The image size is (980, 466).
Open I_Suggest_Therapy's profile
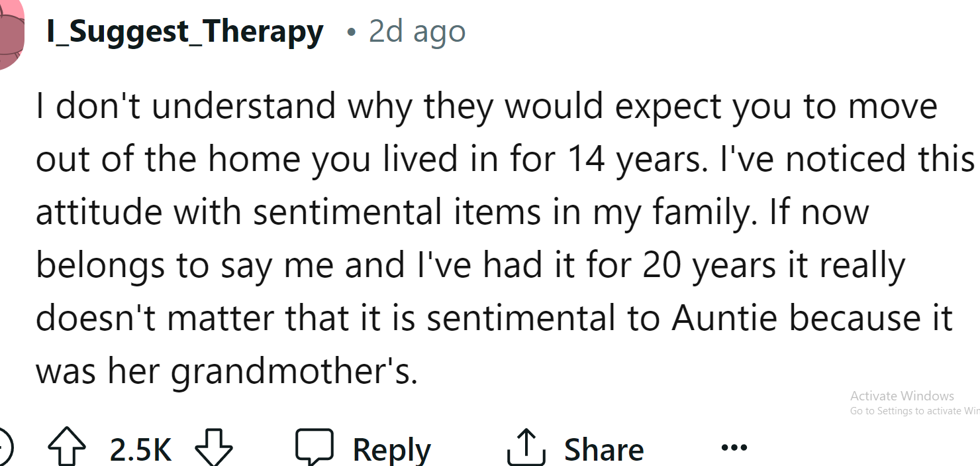[185, 30]
